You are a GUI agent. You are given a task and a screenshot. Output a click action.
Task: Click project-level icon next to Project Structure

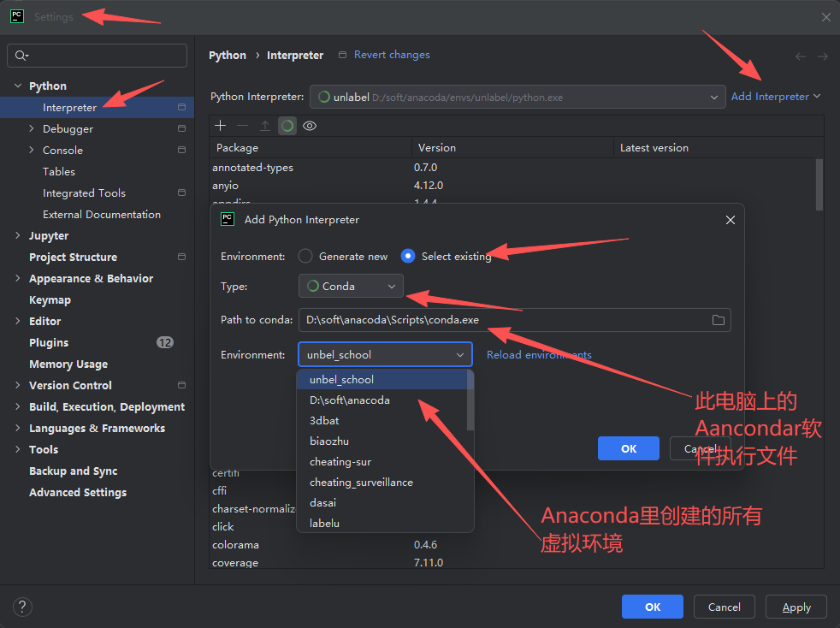tap(181, 257)
